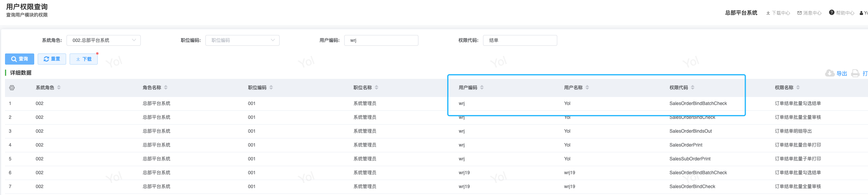Click row number 7 cell
The width and height of the screenshot is (868, 195).
(x=10, y=187)
